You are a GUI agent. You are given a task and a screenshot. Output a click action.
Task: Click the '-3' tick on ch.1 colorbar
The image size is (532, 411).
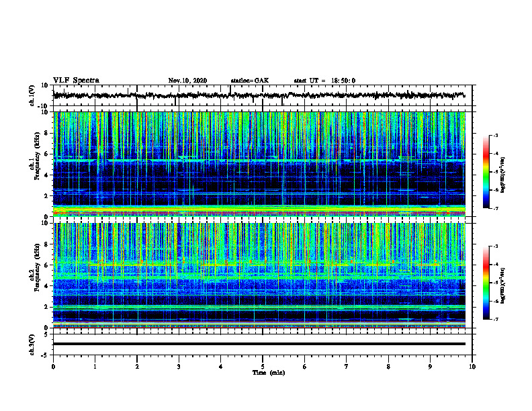coord(496,135)
